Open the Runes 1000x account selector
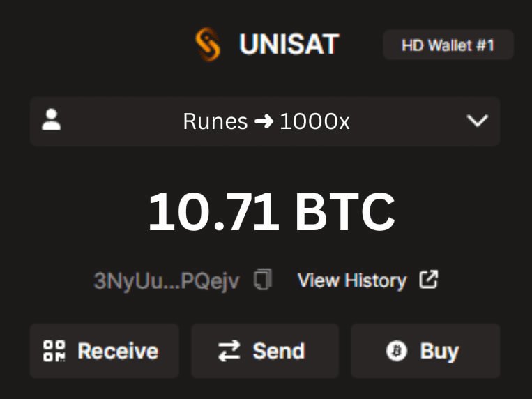This screenshot has width=532, height=399. (x=265, y=121)
